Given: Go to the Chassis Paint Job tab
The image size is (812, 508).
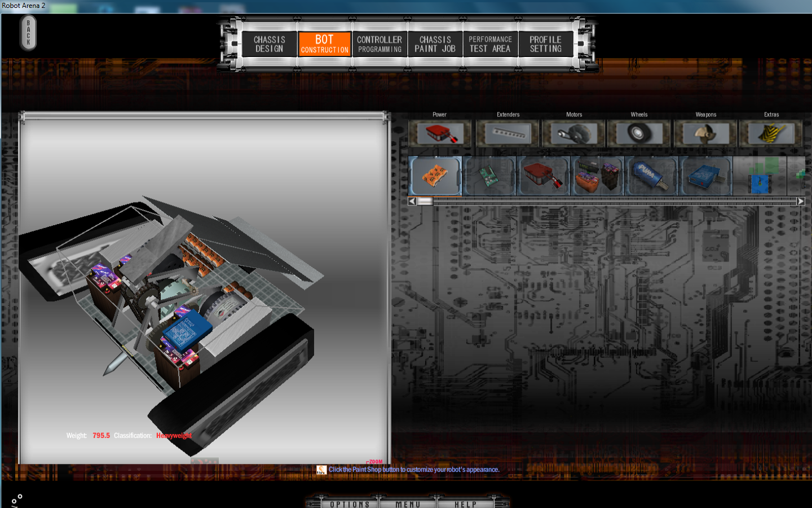Looking at the screenshot, I should coord(435,44).
